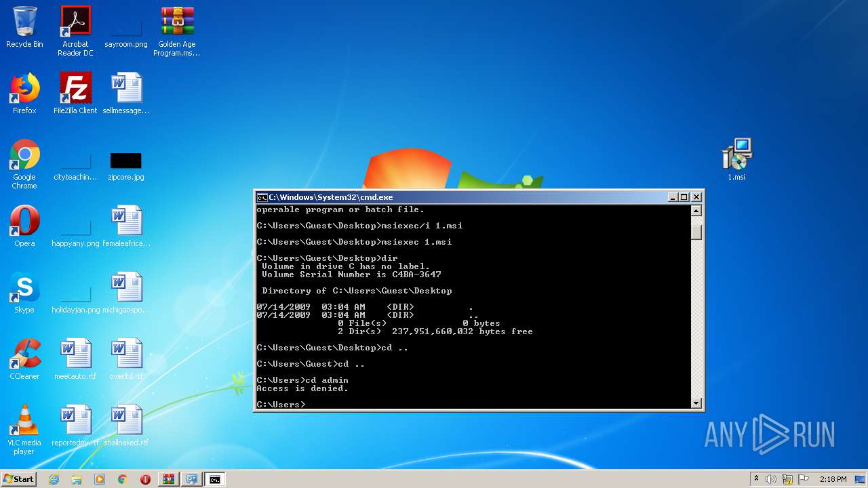Select the overltd.rtf document

pos(126,360)
